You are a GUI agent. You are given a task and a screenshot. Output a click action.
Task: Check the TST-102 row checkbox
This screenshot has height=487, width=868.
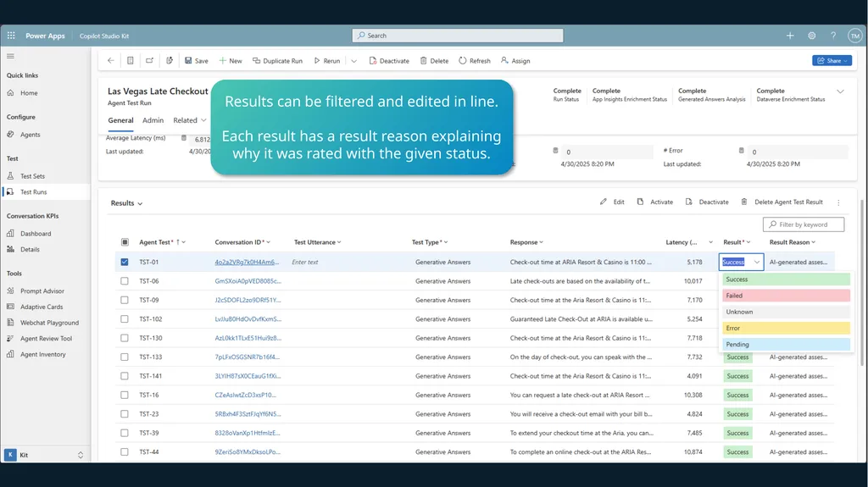pyautogui.click(x=125, y=319)
